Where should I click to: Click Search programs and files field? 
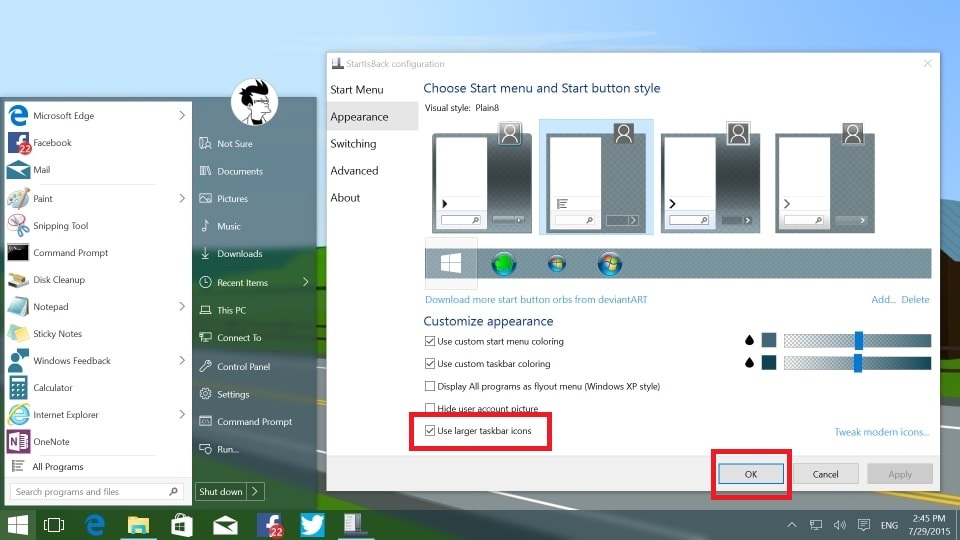point(96,491)
